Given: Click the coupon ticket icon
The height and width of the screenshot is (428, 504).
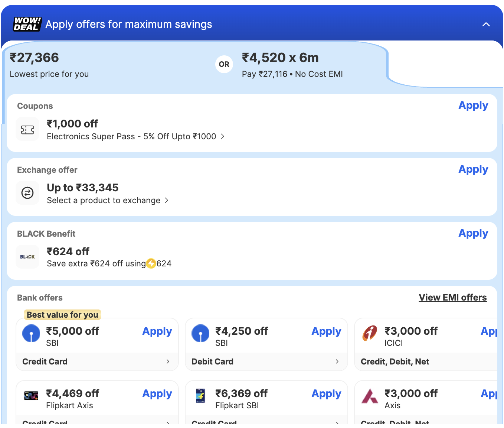Looking at the screenshot, I should point(27,129).
